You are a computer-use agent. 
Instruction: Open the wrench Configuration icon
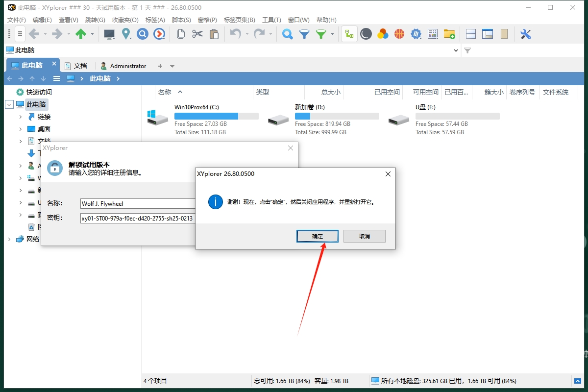[x=526, y=34]
